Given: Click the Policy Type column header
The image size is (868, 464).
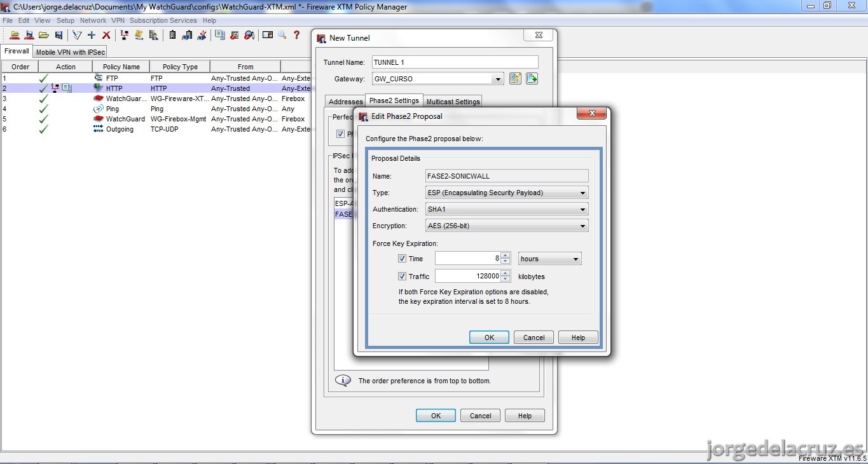Looking at the screenshot, I should click(x=180, y=67).
